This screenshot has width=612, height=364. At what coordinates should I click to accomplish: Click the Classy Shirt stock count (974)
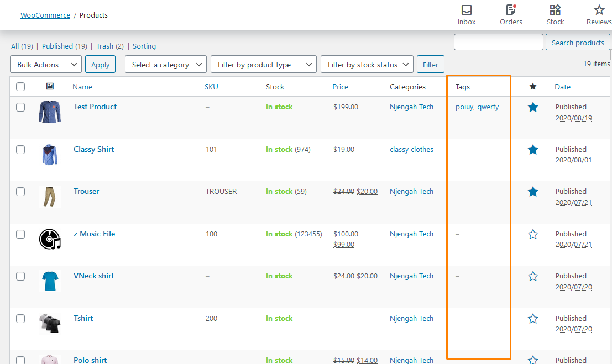click(302, 150)
